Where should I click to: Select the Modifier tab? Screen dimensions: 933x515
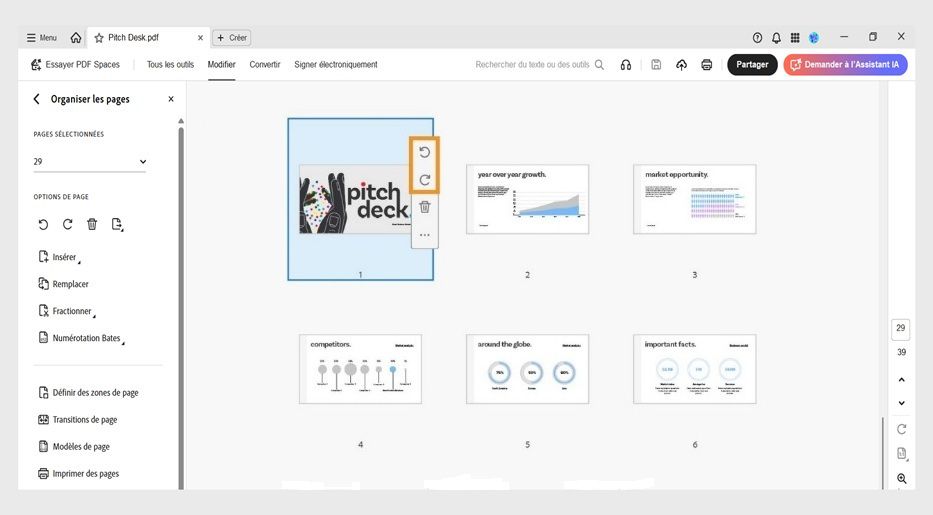[x=221, y=64]
